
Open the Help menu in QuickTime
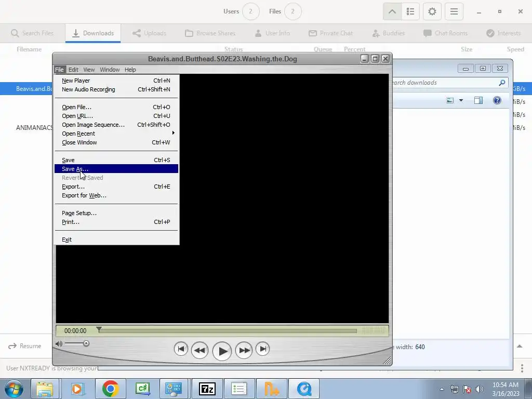(x=130, y=70)
